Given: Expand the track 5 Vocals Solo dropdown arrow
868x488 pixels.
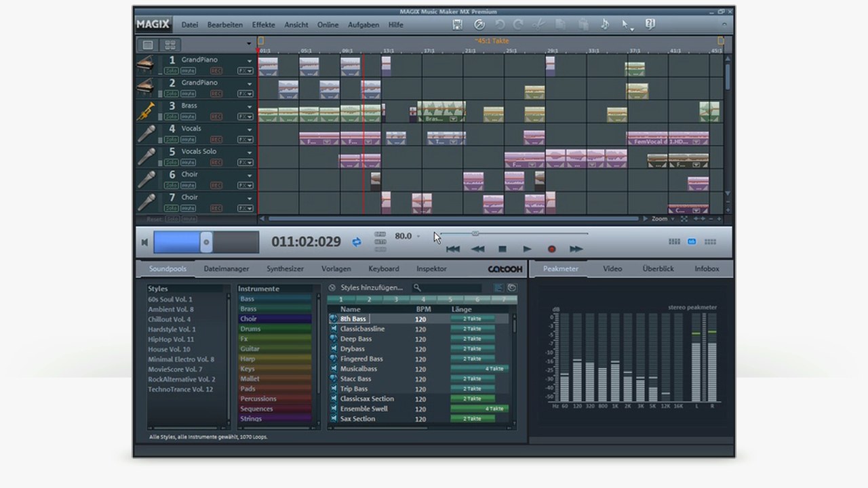Looking at the screenshot, I should pos(250,152).
